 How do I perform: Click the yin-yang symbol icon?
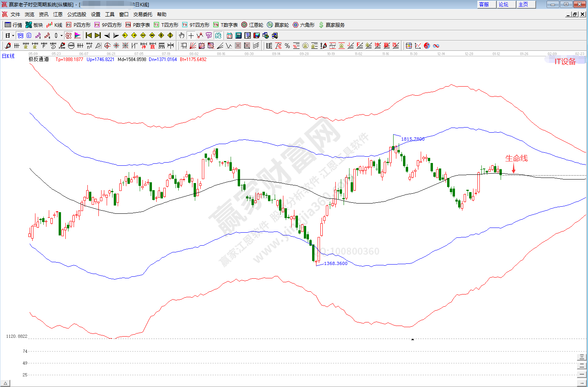pyautogui.click(x=427, y=46)
